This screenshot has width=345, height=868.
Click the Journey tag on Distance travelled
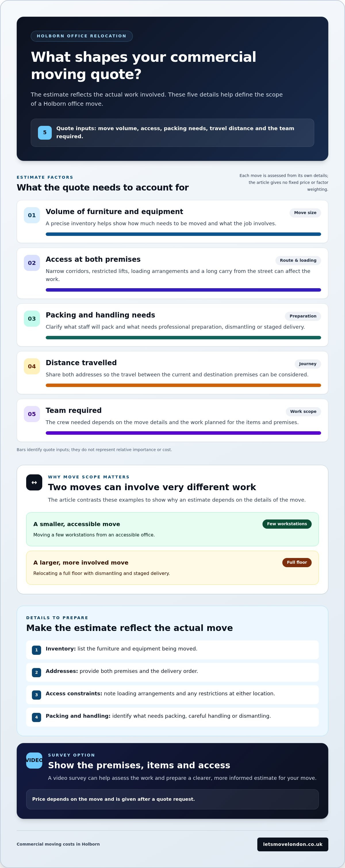pos(307,363)
